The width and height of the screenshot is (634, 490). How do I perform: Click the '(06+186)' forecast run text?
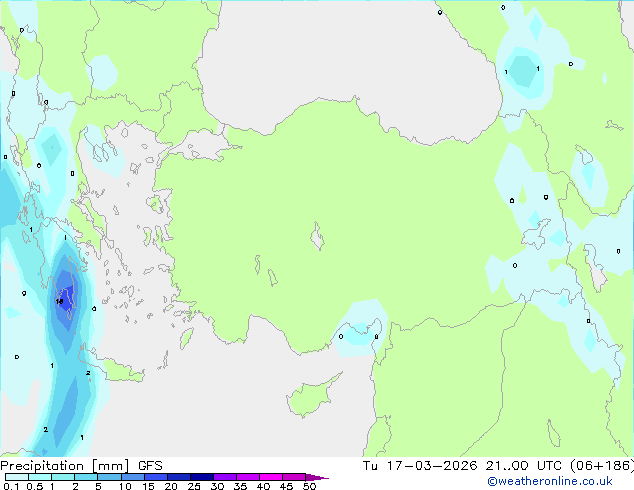(602, 466)
